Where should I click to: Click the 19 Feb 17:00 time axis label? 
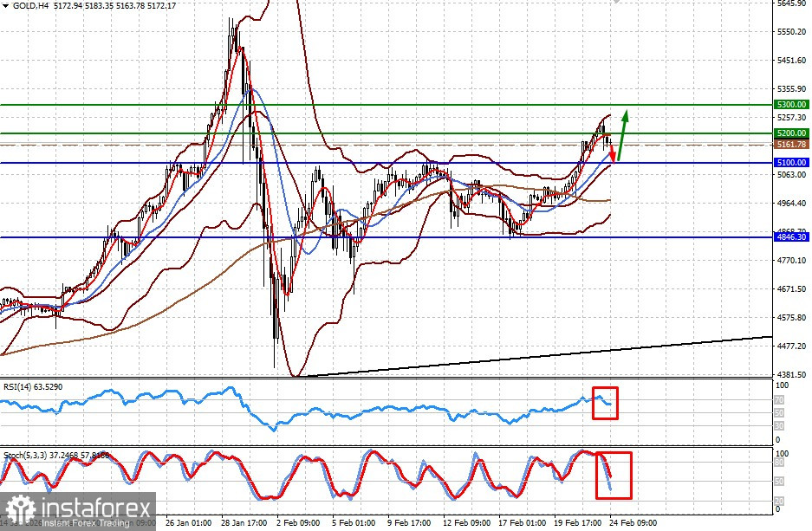(x=578, y=522)
